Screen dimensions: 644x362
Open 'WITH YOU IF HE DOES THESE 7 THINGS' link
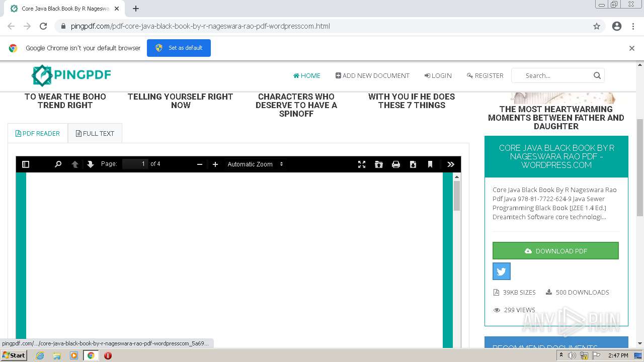pyautogui.click(x=412, y=101)
